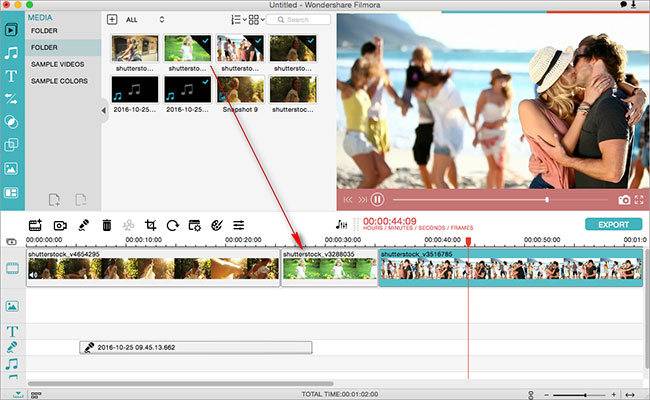650x400 pixels.
Task: Open the Text/Titles panel in the sidebar
Action: point(12,76)
